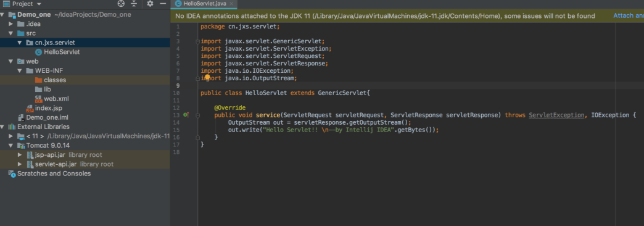The image size is (644, 226).
Task: Hide the Project tool window
Action: tap(163, 4)
